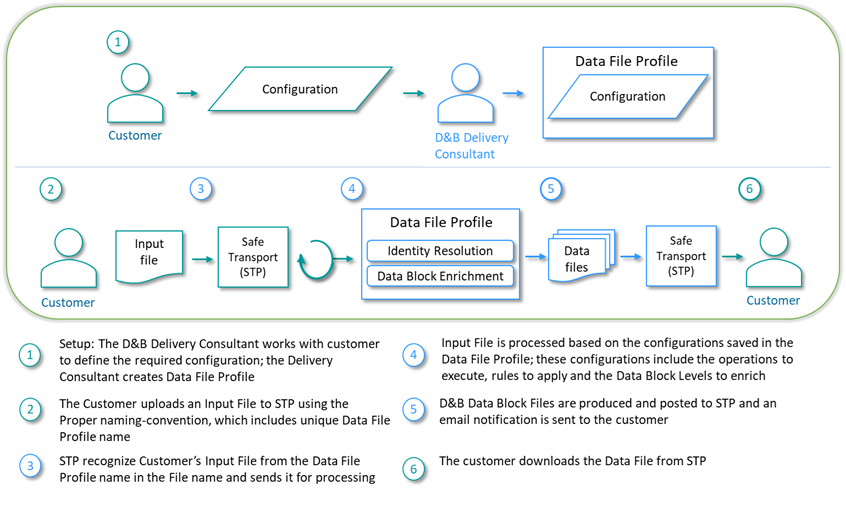
Task: Click the stacked Data files document icon
Action: [x=582, y=256]
